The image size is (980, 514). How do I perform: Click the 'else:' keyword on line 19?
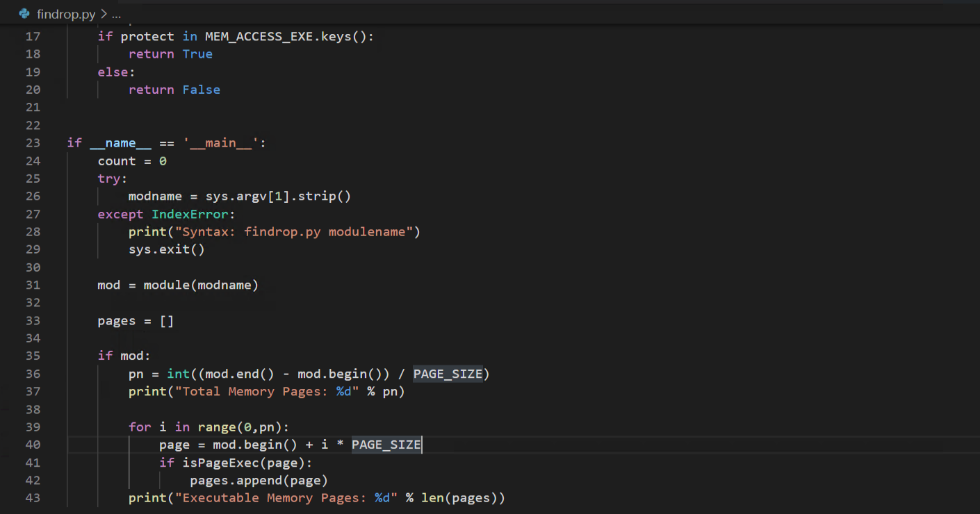pyautogui.click(x=117, y=72)
